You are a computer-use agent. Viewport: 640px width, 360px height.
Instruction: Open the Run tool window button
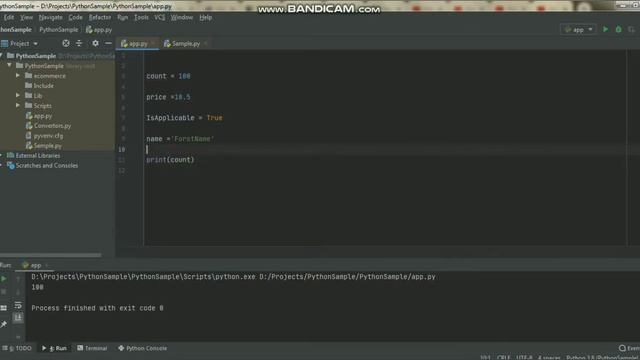click(x=54, y=348)
